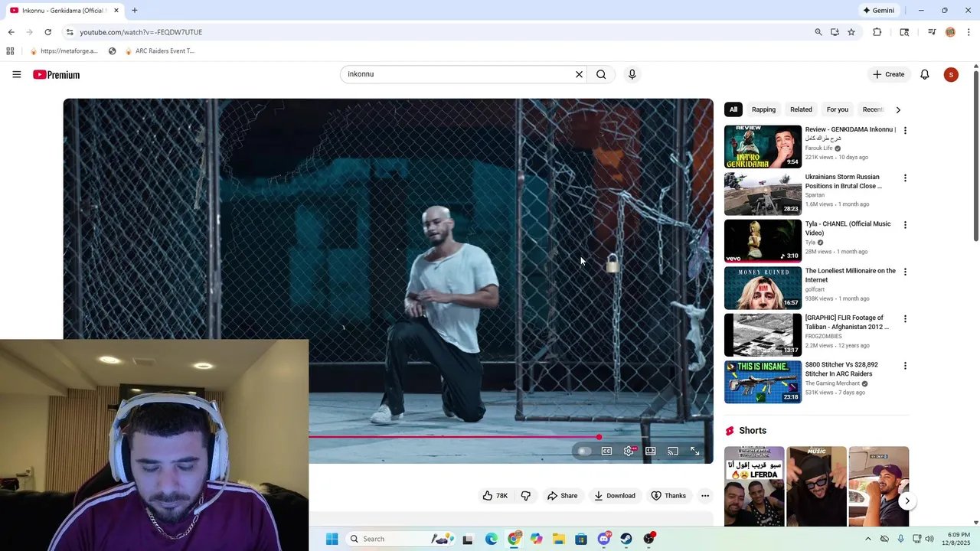Cast video with Play on TV icon
Image resolution: width=980 pixels, height=551 pixels.
click(672, 451)
